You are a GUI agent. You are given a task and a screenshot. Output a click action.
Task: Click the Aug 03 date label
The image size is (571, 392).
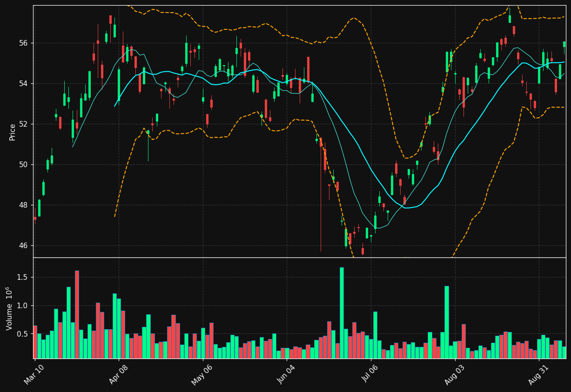pyautogui.click(x=454, y=374)
